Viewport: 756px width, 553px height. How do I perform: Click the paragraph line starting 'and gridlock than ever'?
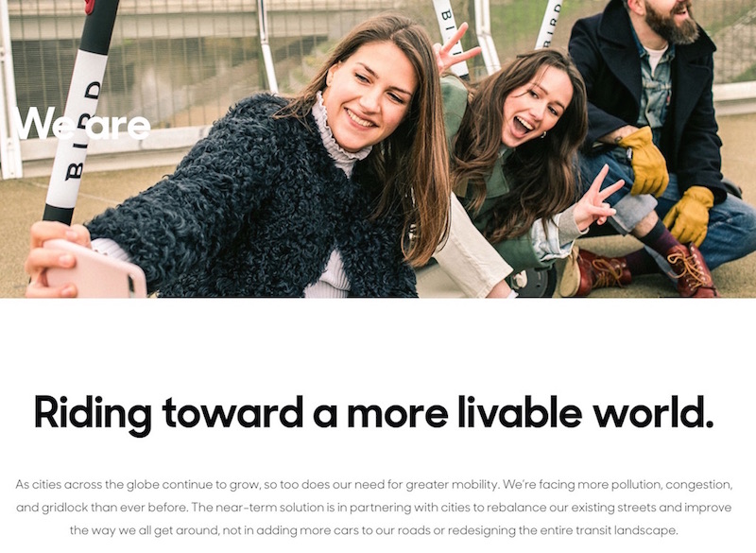coord(373,508)
